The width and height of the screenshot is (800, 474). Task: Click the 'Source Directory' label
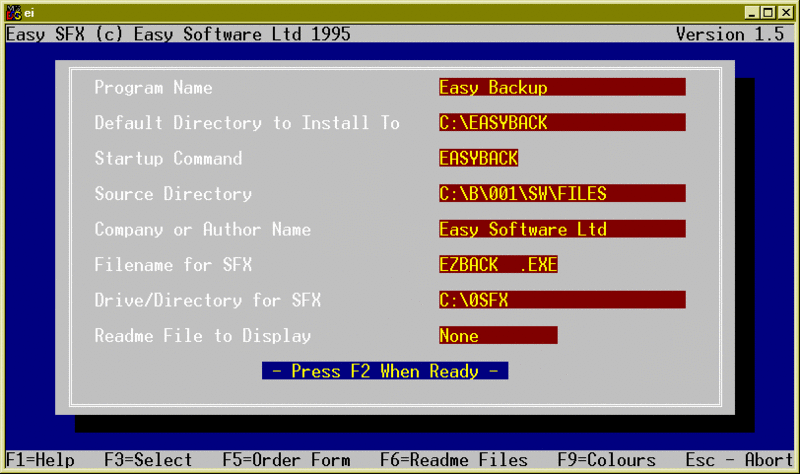pos(173,194)
